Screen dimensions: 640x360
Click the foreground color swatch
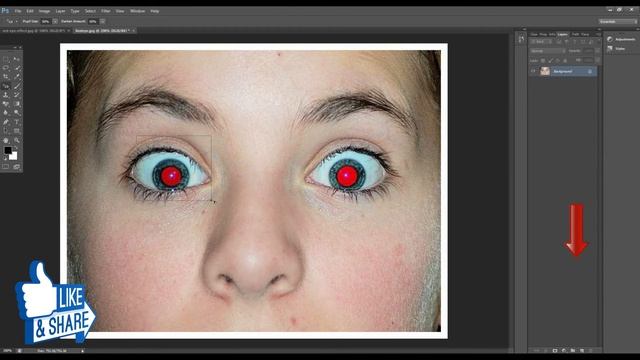point(8,150)
